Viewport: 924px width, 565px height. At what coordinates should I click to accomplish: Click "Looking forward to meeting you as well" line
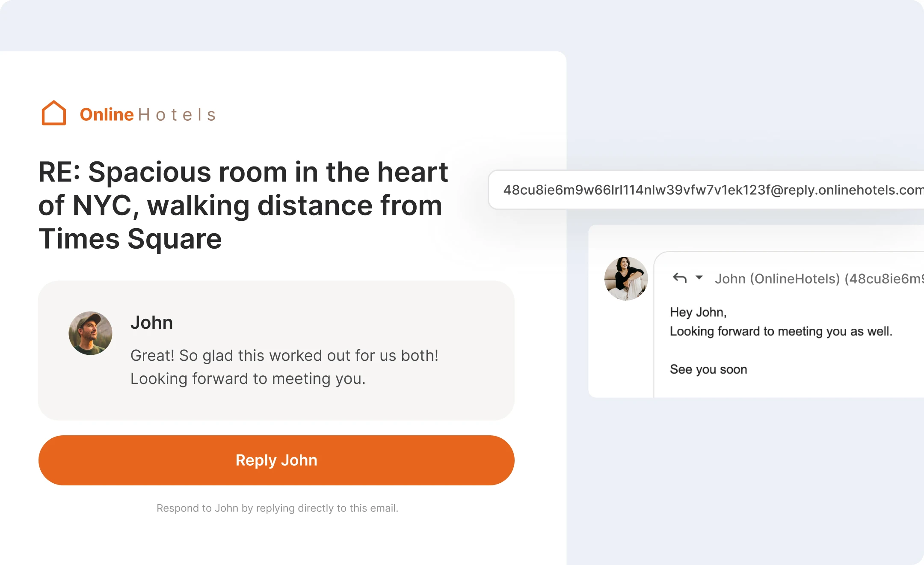[781, 331]
